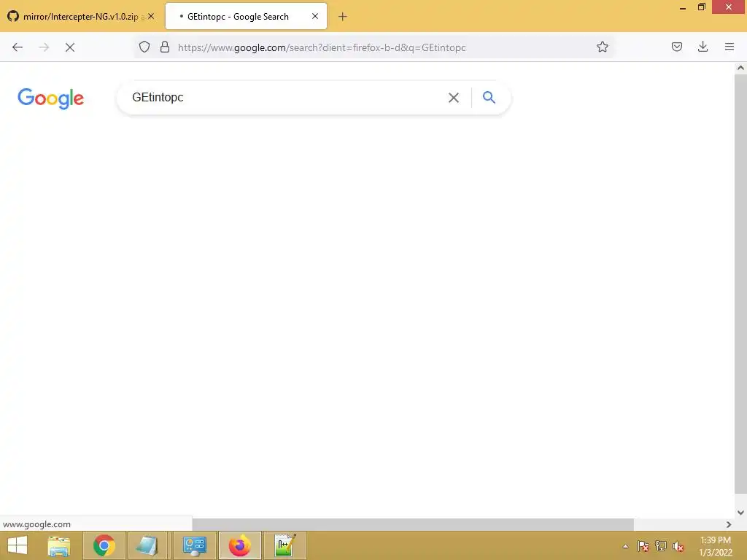Click the address bar URL

322,47
